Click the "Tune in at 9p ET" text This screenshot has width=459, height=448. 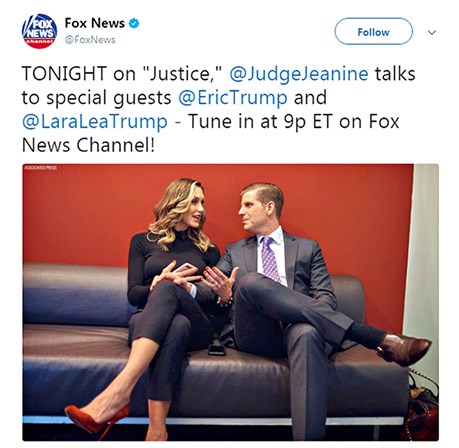(260, 121)
